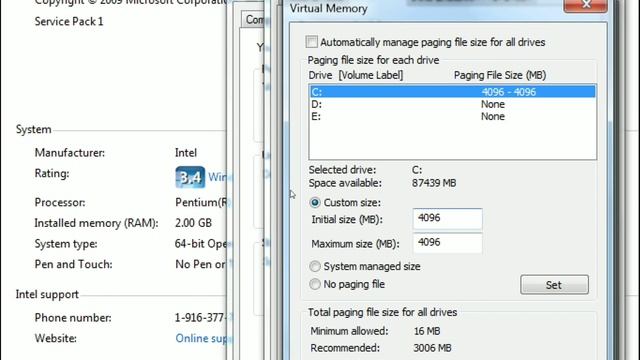640x360 pixels.
Task: Click the Intel manufacturer value
Action: [186, 153]
